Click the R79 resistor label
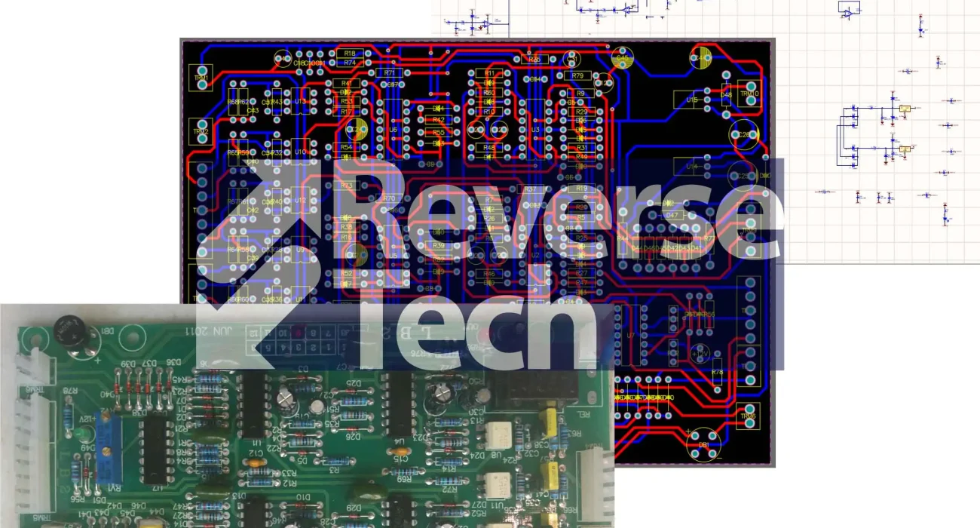 pyautogui.click(x=577, y=75)
